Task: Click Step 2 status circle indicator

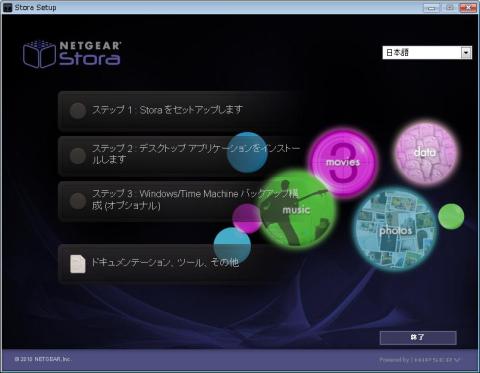Action: tap(78, 156)
